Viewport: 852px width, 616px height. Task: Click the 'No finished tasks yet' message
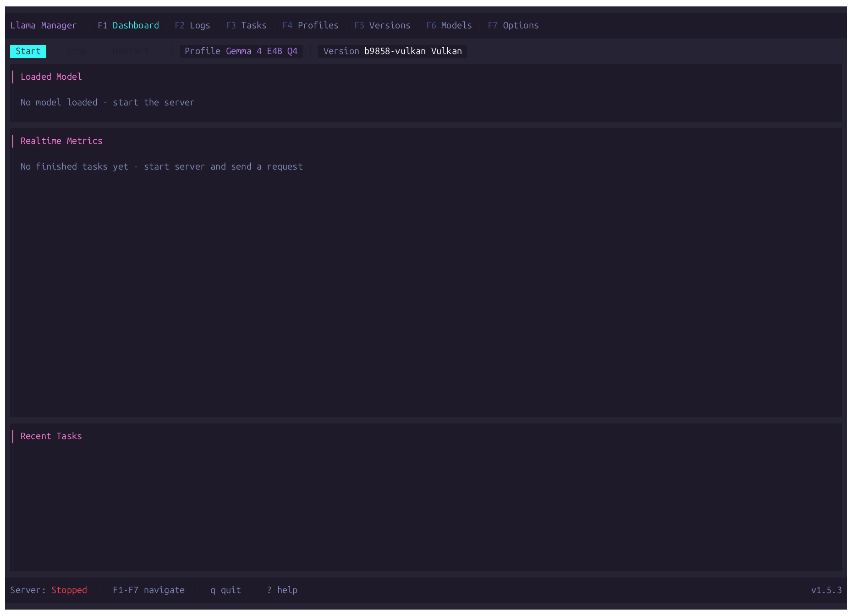pos(161,167)
